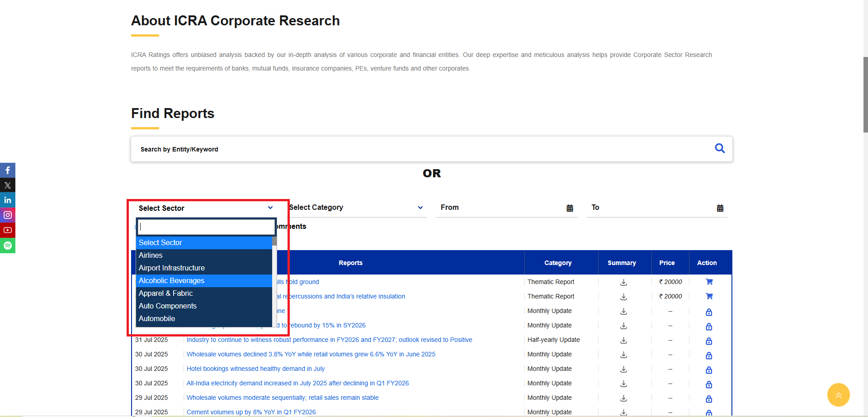Collapse the Select Sector dropdown
Viewport: 868px width, 417px height.
coord(270,208)
